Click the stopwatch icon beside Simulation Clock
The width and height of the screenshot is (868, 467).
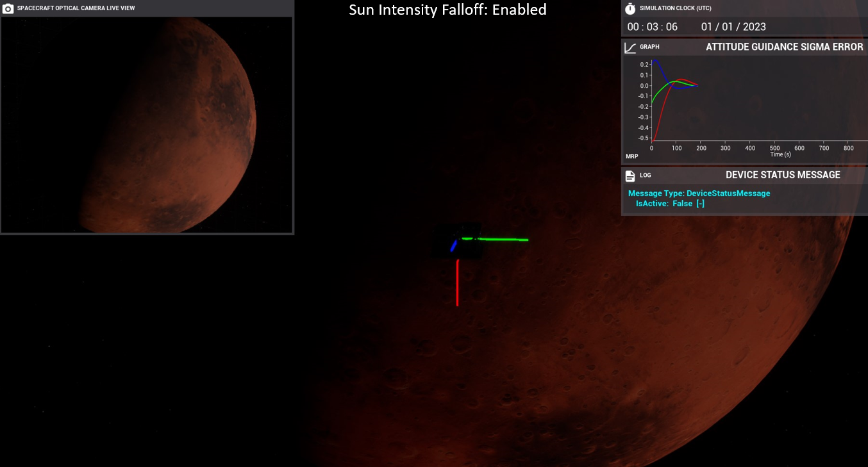point(630,8)
